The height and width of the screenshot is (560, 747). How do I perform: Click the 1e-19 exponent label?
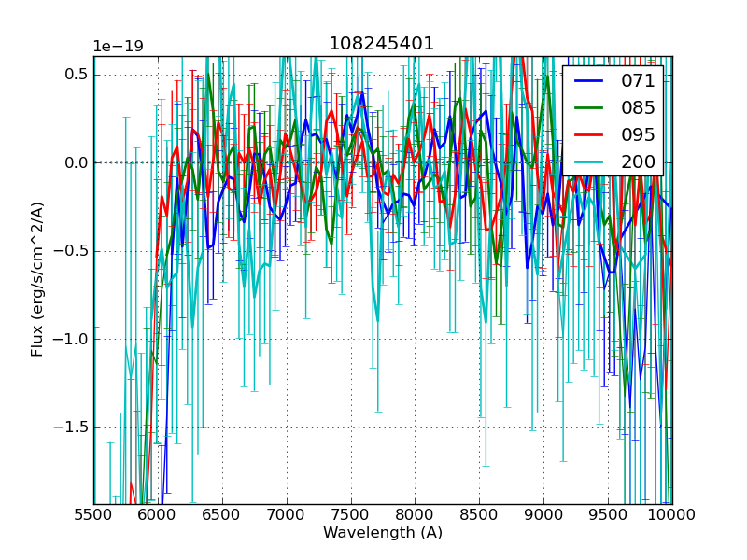pyautogui.click(x=117, y=47)
